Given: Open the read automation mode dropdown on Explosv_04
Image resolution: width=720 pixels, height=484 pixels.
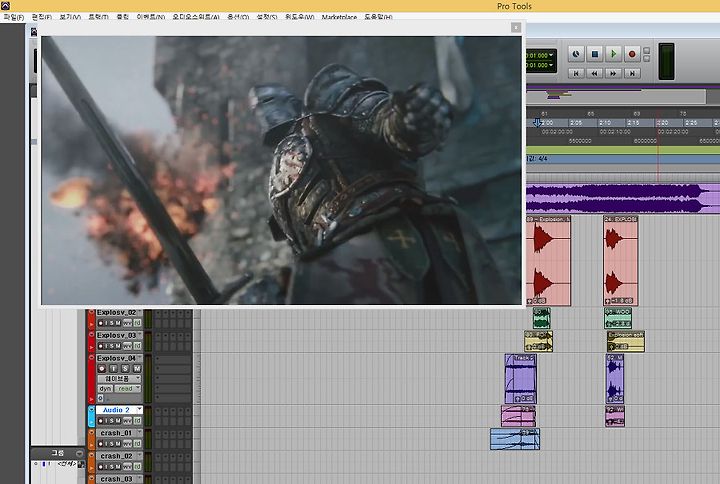Looking at the screenshot, I should click(x=127, y=388).
